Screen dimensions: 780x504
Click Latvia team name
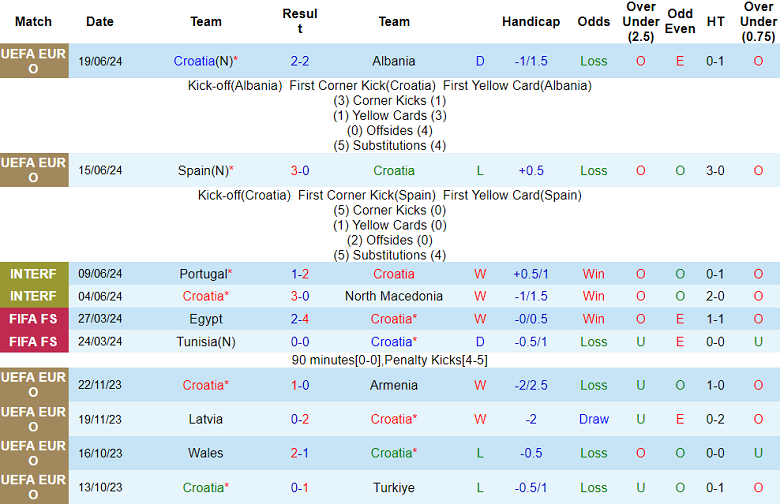(206, 420)
